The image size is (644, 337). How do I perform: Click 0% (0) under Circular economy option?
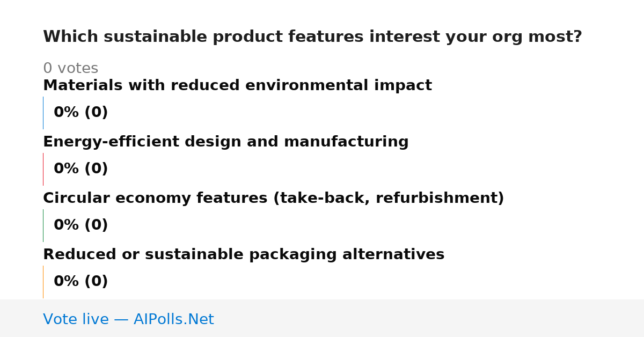pos(81,225)
